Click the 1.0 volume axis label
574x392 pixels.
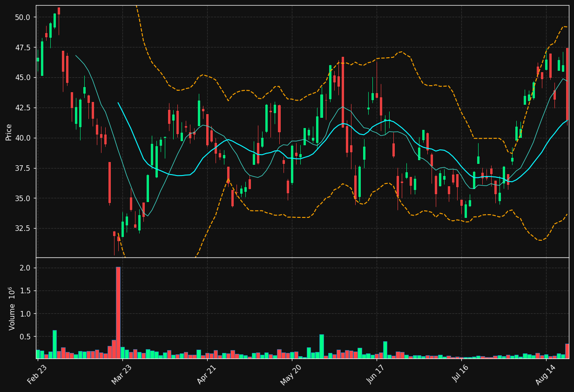[x=25, y=314]
